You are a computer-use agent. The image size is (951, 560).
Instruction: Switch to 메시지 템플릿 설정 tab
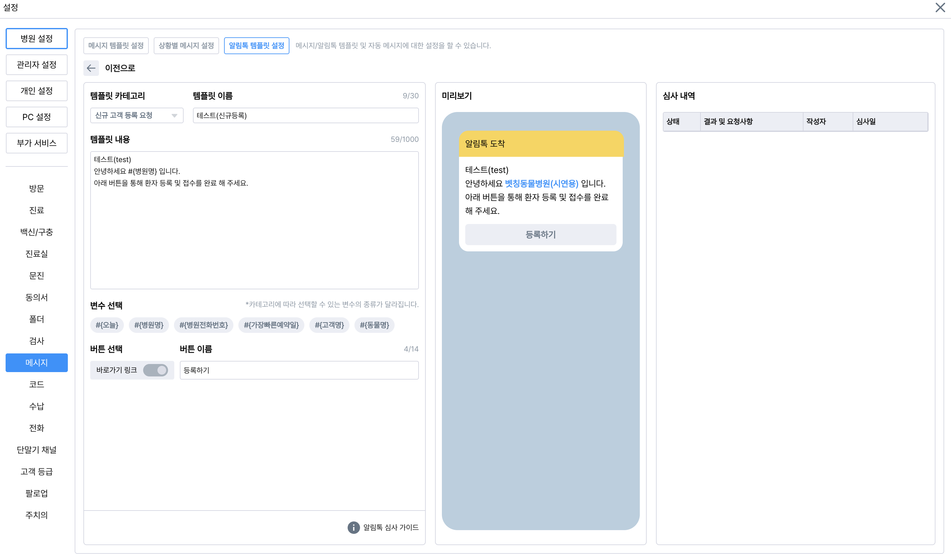(116, 46)
